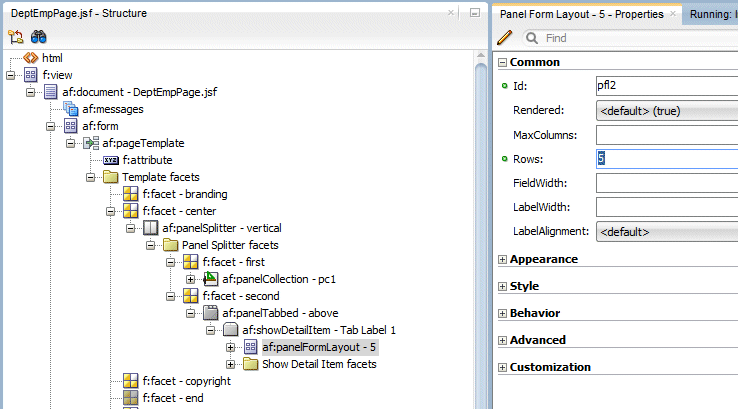The image size is (738, 409).
Task: Click the magnifier icon beside Find
Action: click(532, 38)
